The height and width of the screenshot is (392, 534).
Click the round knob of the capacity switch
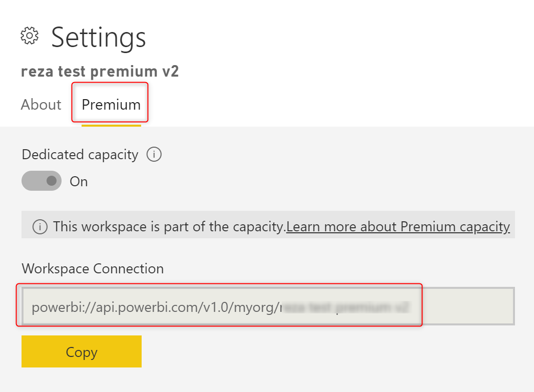[51, 181]
